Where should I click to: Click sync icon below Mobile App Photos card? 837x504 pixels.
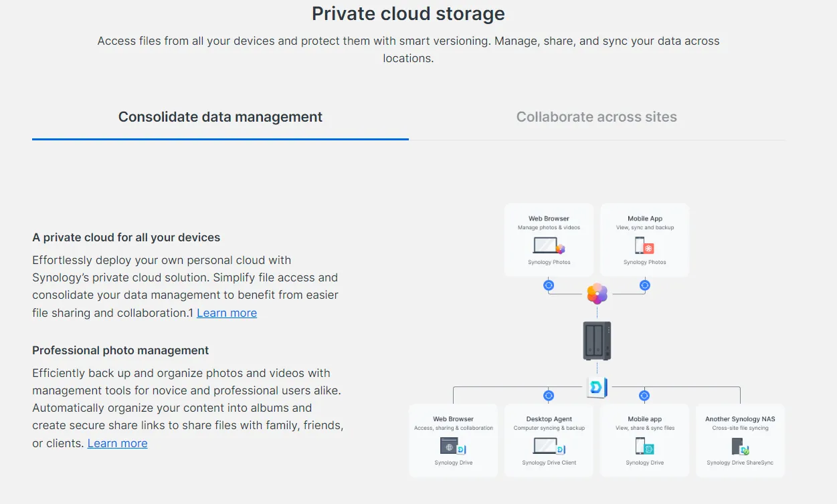644,285
